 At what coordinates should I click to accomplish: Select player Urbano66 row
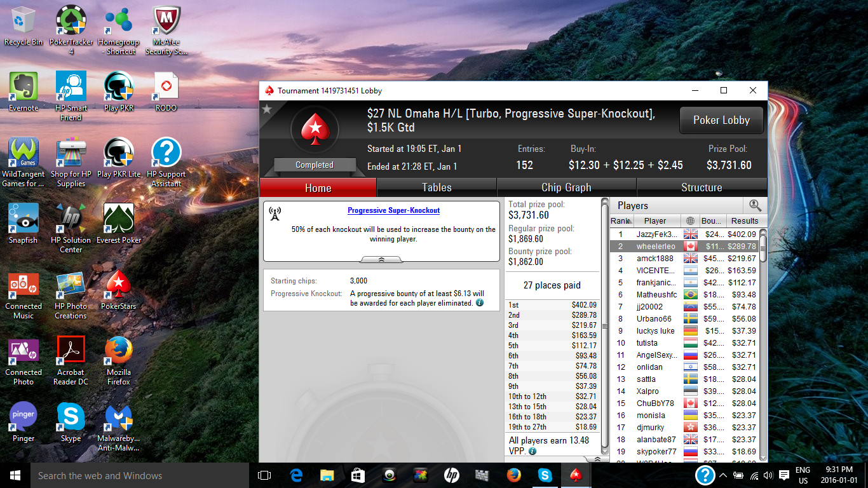pyautogui.click(x=684, y=319)
